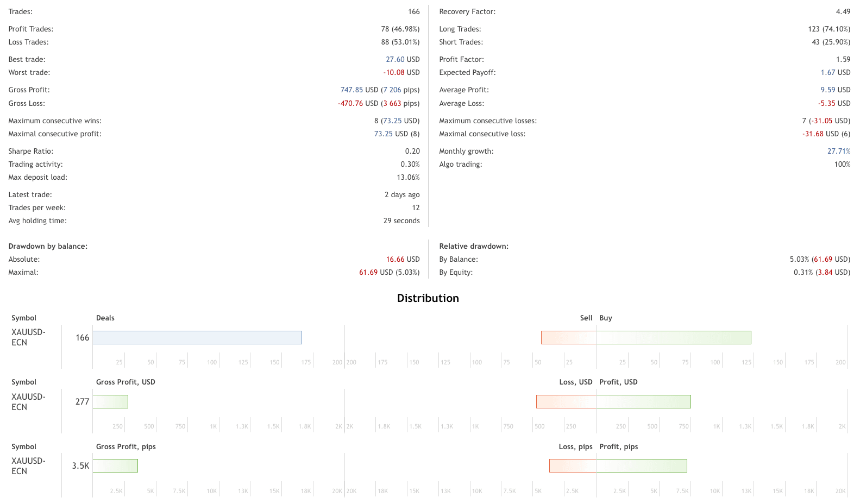Click the Distribution section heading
860x504 pixels.
pyautogui.click(x=428, y=298)
